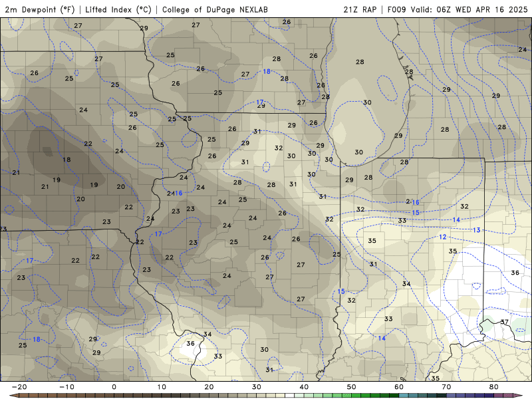Click the "F009 Valid: 06Z WED APR 16 2025" text

tap(458, 9)
